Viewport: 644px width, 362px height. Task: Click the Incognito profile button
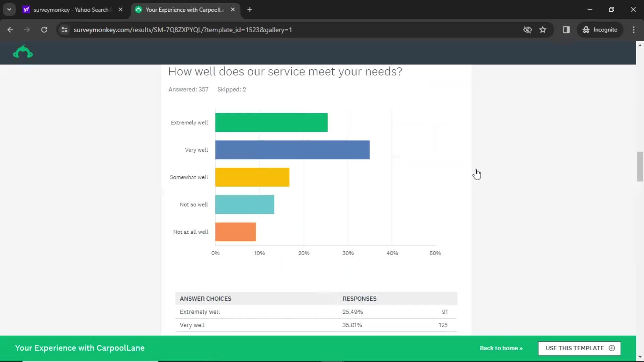pos(600,30)
